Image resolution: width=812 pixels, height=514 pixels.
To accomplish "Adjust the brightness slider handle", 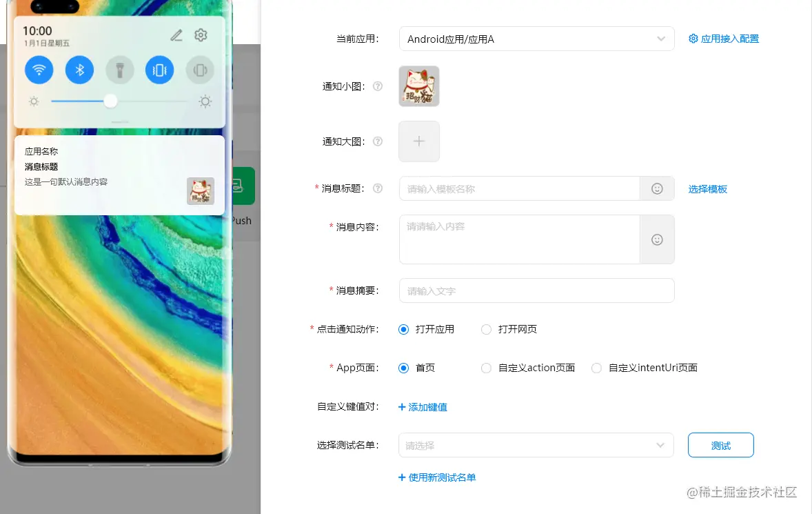I will coord(110,101).
